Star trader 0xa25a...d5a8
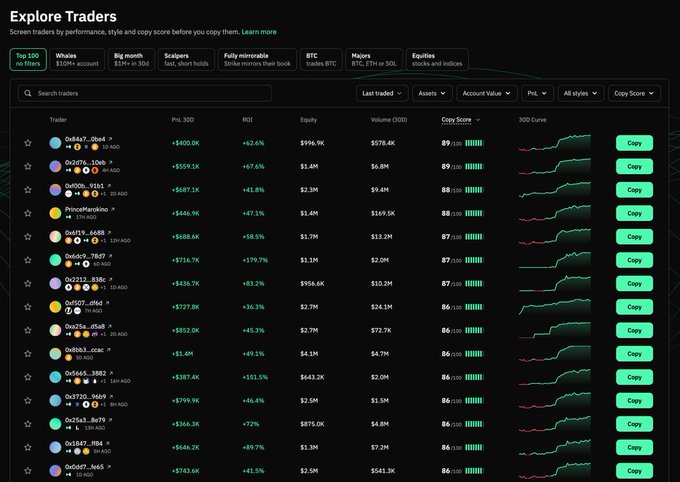This screenshot has height=482, width=680. point(28,330)
